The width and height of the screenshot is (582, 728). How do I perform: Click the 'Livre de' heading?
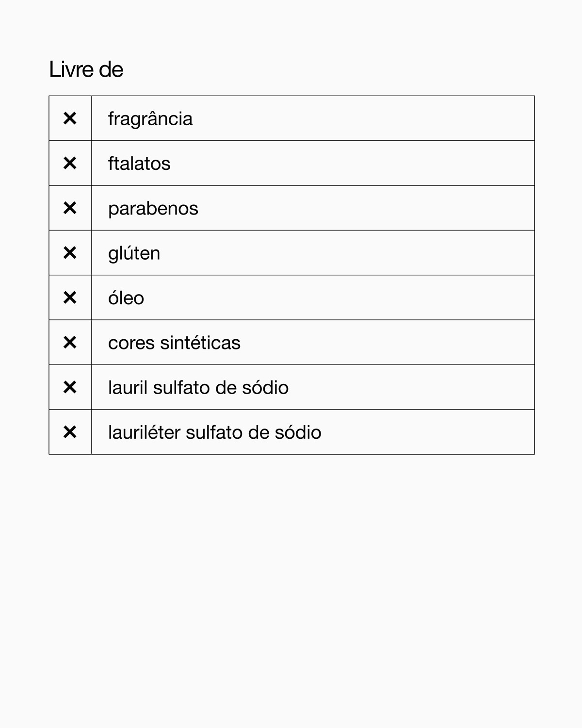pyautogui.click(x=86, y=69)
